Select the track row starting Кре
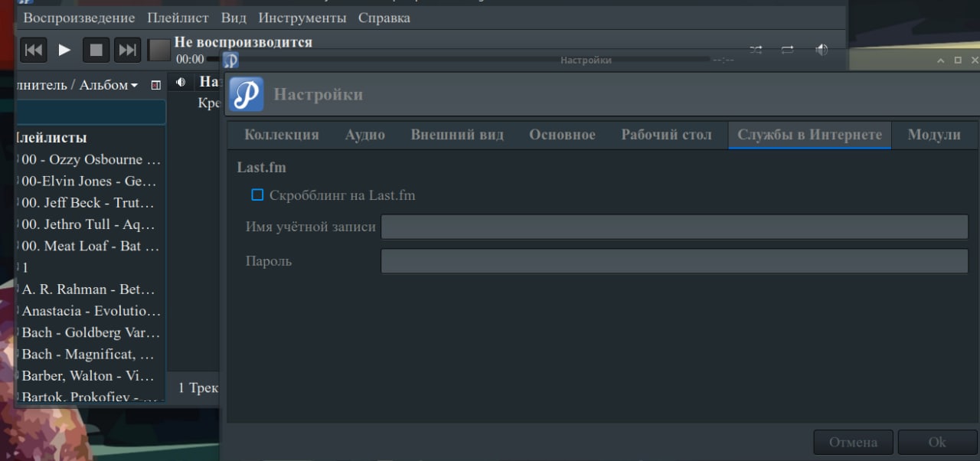The height and width of the screenshot is (461, 980). tap(209, 103)
